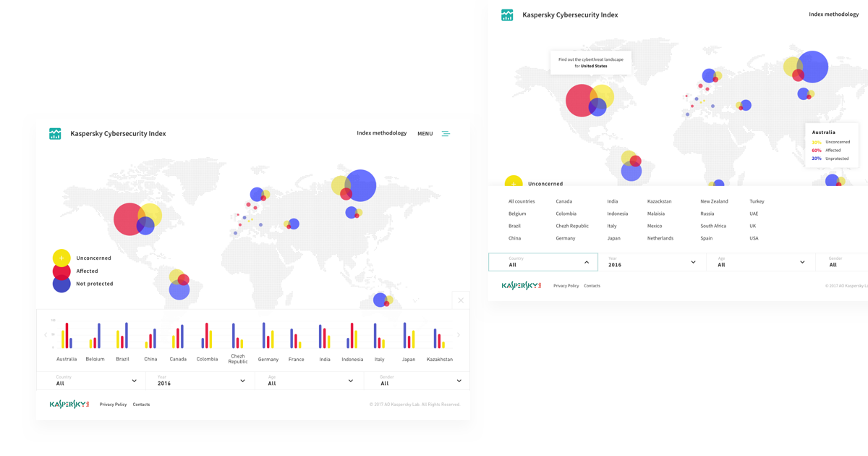Pick New Zealand from the country list
Viewport: 868px width, 456px height.
click(x=714, y=201)
